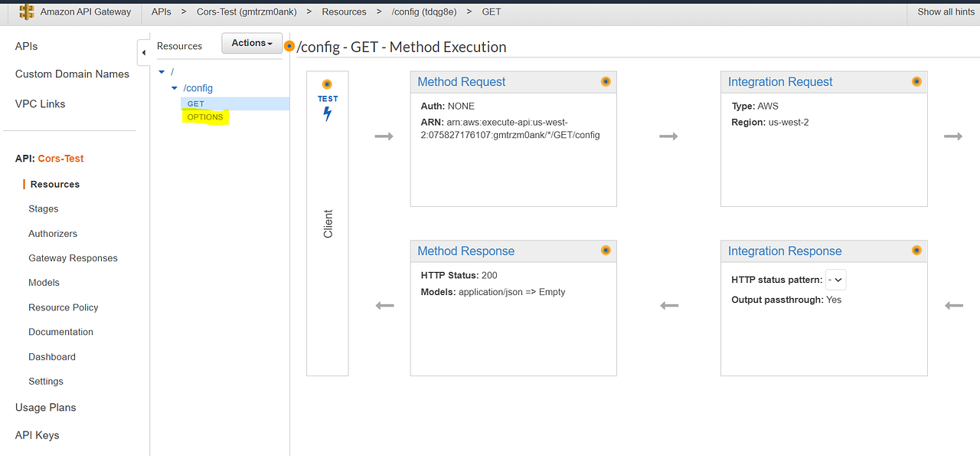Open the HTTP status pattern dropdown
Viewport: 980px width, 456px height.
click(x=835, y=280)
